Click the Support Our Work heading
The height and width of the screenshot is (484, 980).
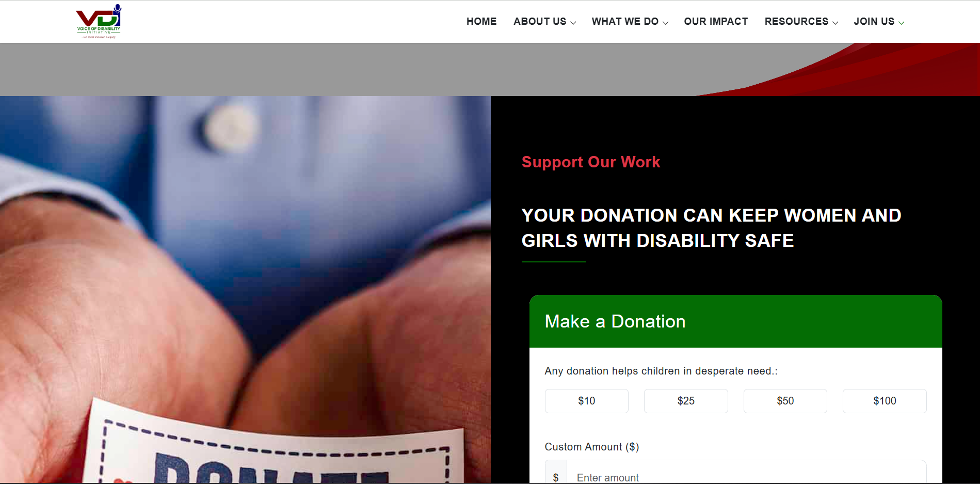coord(591,162)
